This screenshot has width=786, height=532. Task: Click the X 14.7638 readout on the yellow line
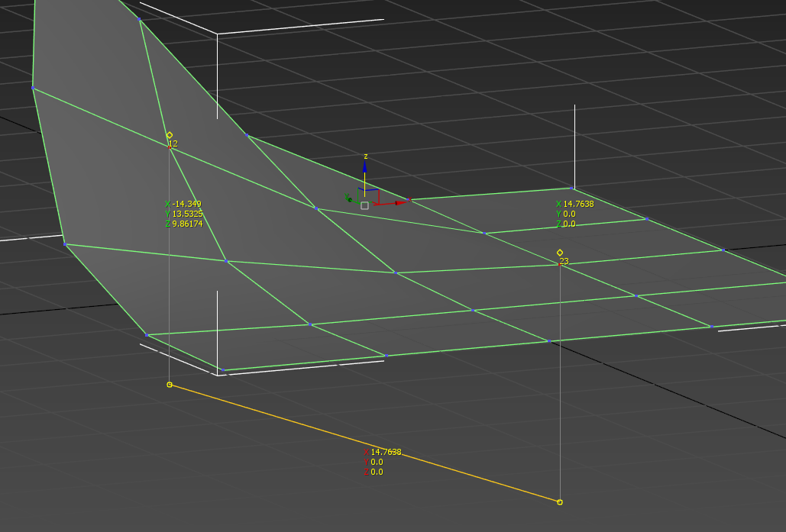pyautogui.click(x=383, y=452)
